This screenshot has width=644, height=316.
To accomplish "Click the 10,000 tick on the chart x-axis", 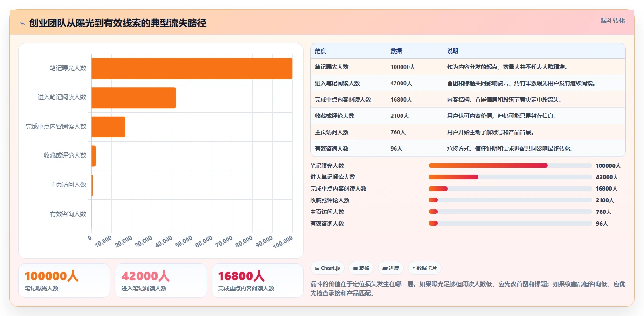I will coord(104,240).
